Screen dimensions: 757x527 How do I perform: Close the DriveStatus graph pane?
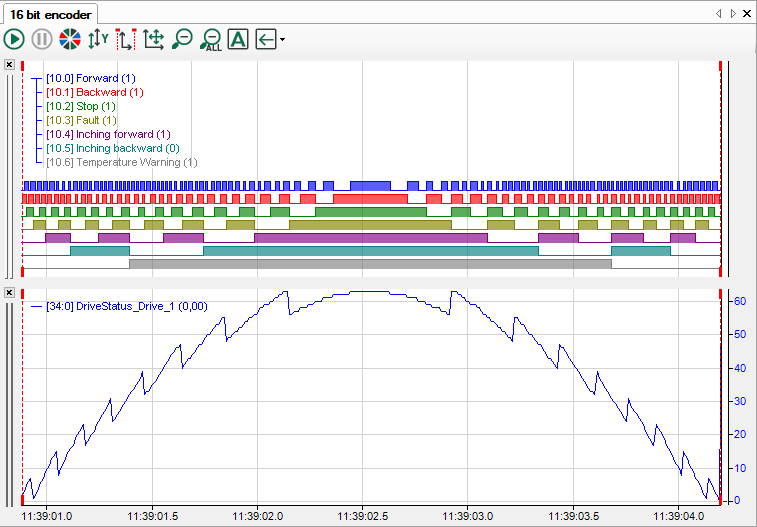8,292
